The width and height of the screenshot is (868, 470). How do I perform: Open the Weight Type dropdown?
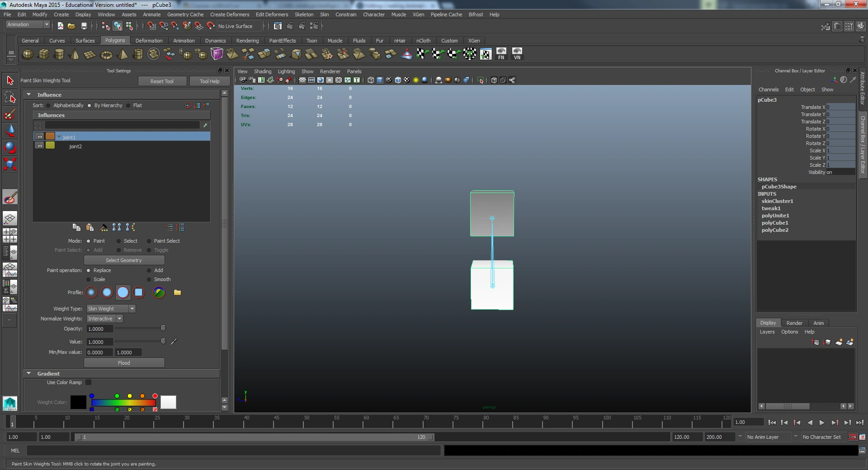point(111,309)
